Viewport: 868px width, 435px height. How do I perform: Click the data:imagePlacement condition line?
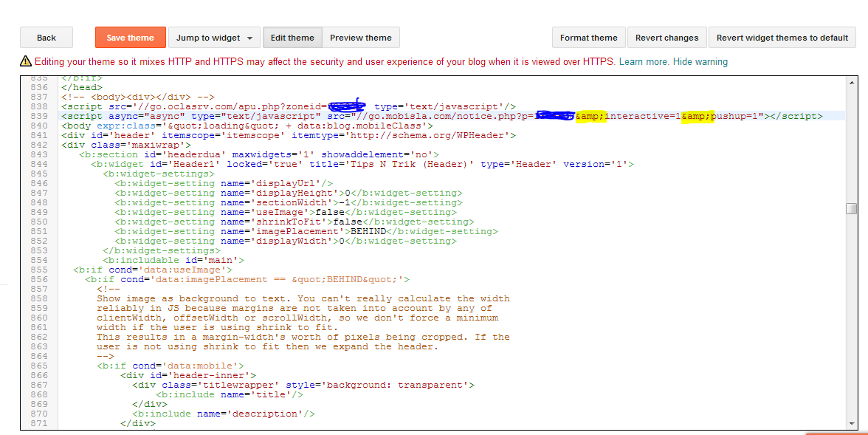click(247, 279)
